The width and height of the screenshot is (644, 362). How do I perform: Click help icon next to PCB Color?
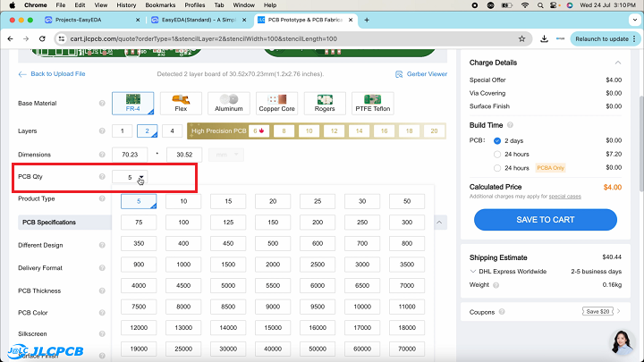tap(102, 312)
